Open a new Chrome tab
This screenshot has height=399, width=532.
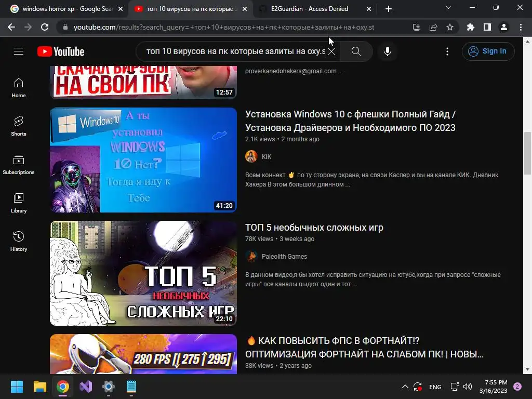[389, 9]
